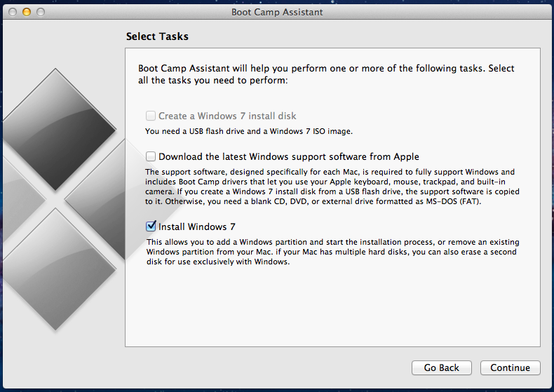This screenshot has height=392, width=554.
Task: Click the Install Windows 7 label text
Action: coord(197,227)
